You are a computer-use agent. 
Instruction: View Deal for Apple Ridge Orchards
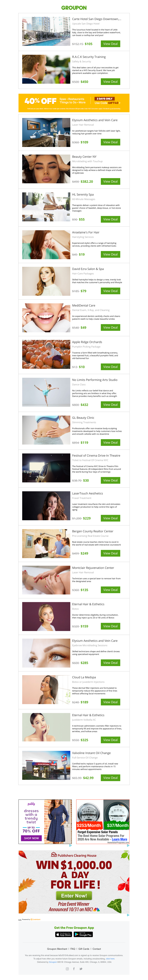[x=110, y=367]
